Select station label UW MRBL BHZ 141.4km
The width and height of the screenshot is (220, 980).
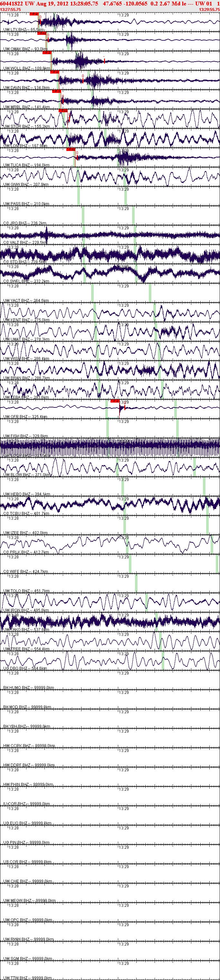click(26, 107)
